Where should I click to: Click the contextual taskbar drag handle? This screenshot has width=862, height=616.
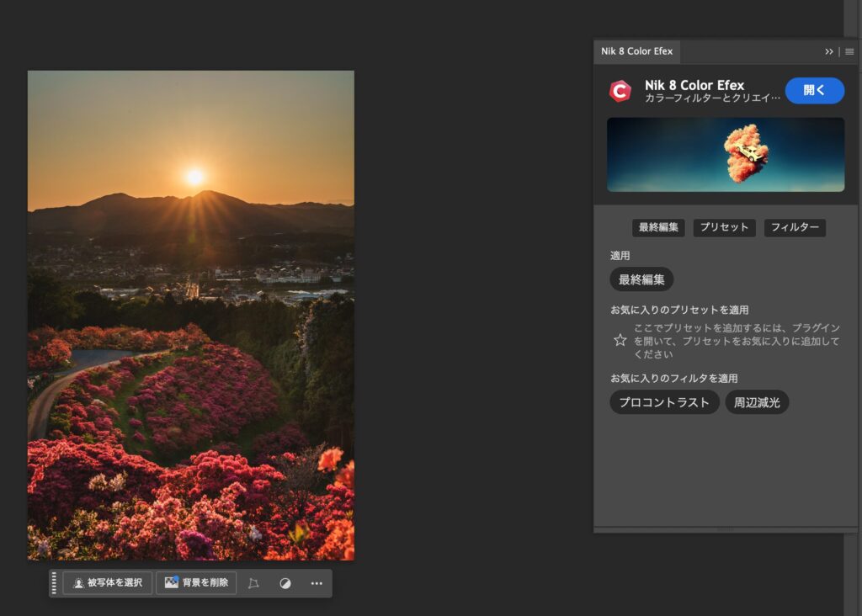(x=55, y=583)
